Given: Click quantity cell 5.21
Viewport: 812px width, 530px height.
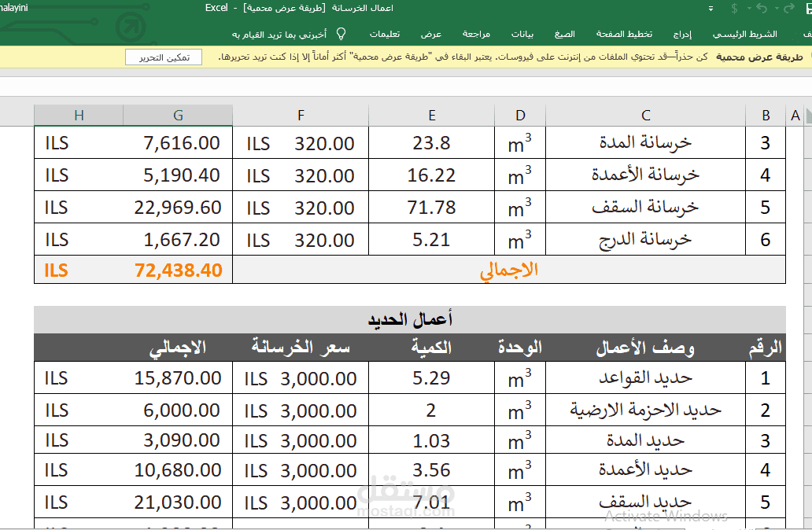Looking at the screenshot, I should point(431,240).
